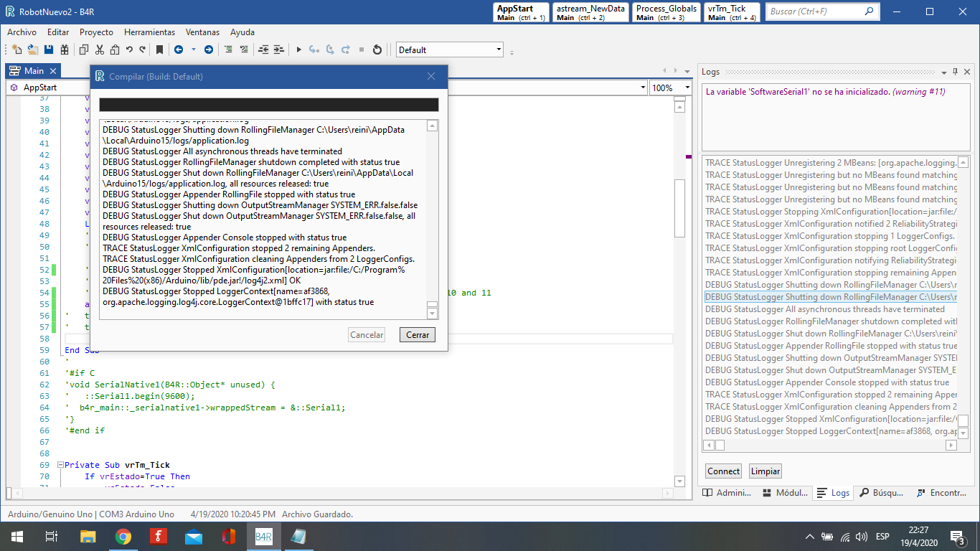This screenshot has height=551, width=980.
Task: Open the Logs panel window position dropdown
Action: pyautogui.click(x=943, y=72)
